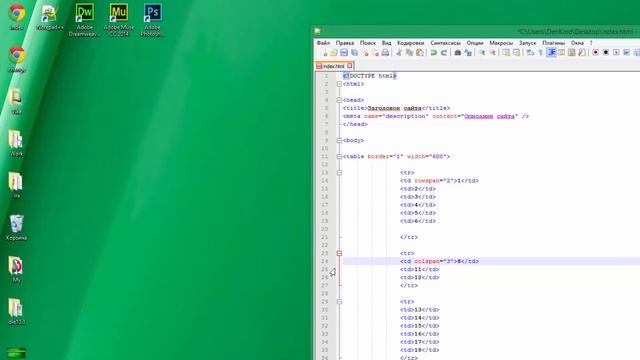This screenshot has width=640, height=360.
Task: Toggle the highlighted Indent Guide icon
Action: (x=551, y=53)
